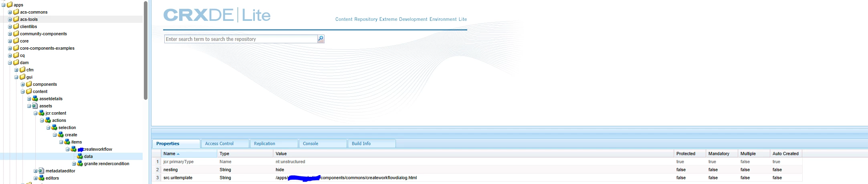868x184 pixels.
Task: Click the selection node icon
Action: pos(55,127)
